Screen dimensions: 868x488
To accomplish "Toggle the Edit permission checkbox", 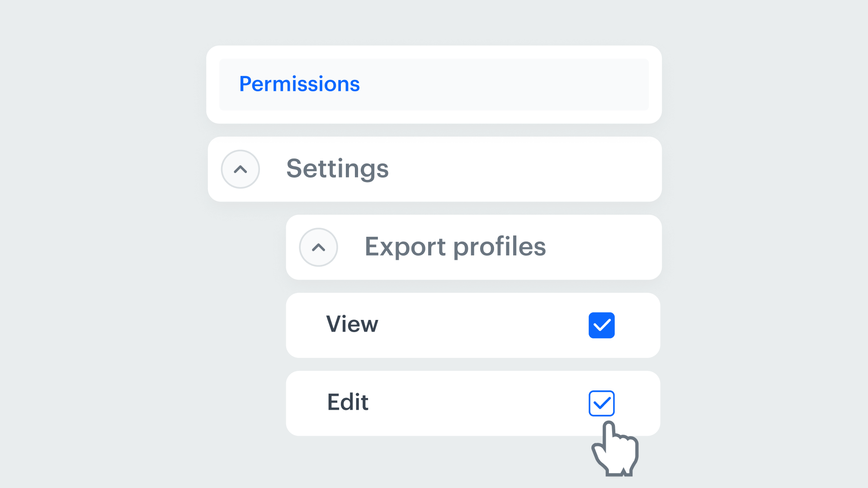I will coord(601,403).
